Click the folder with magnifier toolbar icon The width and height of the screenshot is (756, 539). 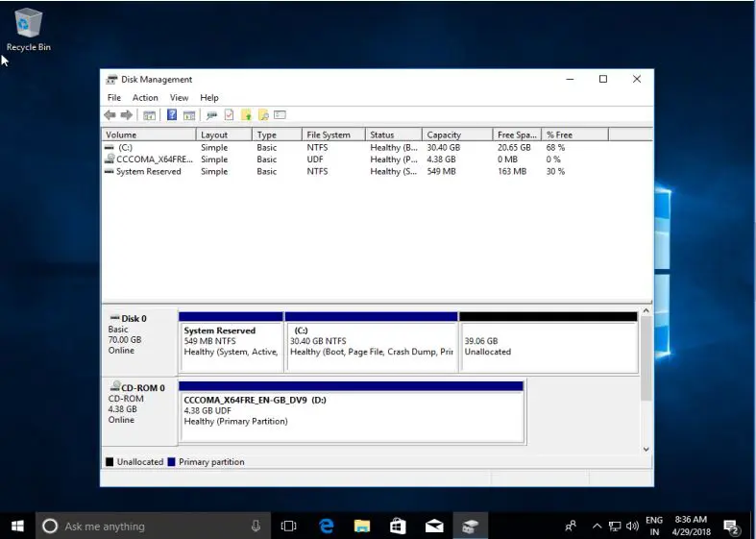pyautogui.click(x=262, y=115)
